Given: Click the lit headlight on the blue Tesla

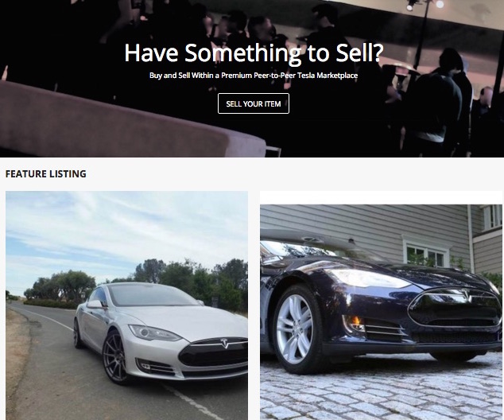Looking at the screenshot, I should tap(370, 278).
